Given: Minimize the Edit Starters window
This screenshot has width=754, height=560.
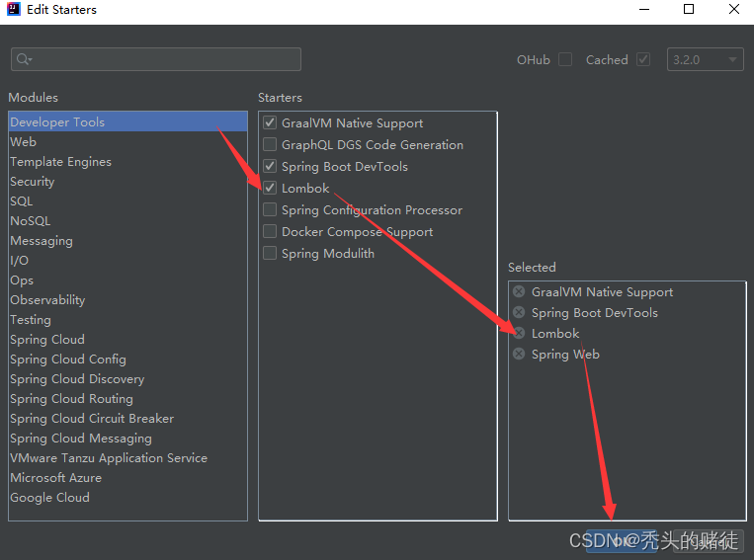Looking at the screenshot, I should tap(644, 9).
